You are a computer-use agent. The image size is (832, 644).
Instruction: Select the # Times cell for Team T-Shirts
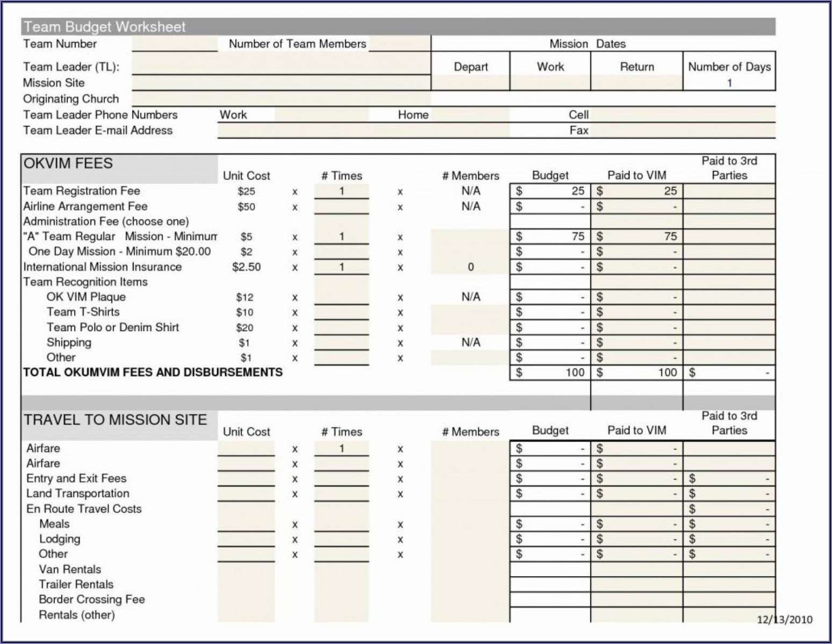(x=341, y=312)
